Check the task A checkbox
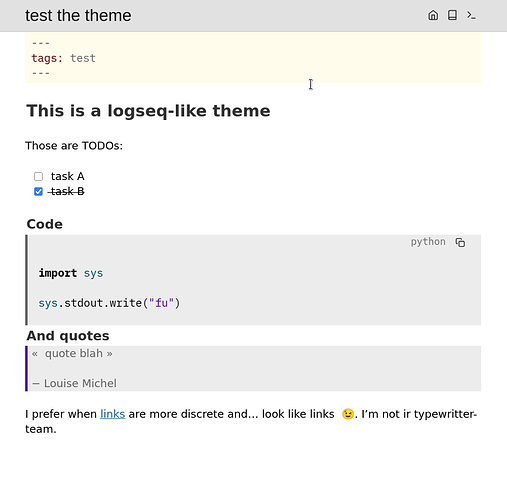 (x=38, y=176)
